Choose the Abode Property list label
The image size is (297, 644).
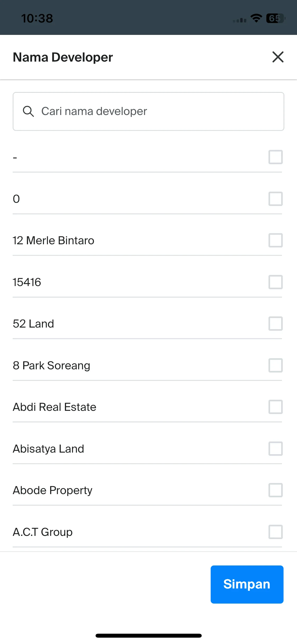tap(53, 490)
